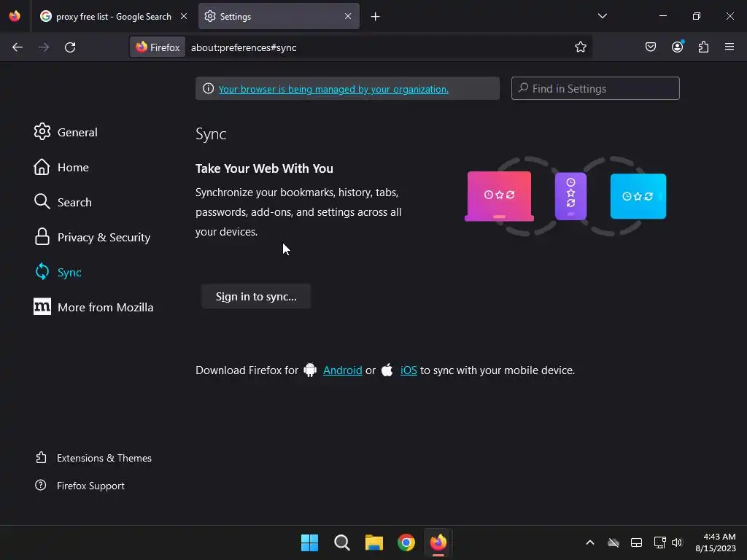
Task: Open the Firefox account icon
Action: point(677,47)
